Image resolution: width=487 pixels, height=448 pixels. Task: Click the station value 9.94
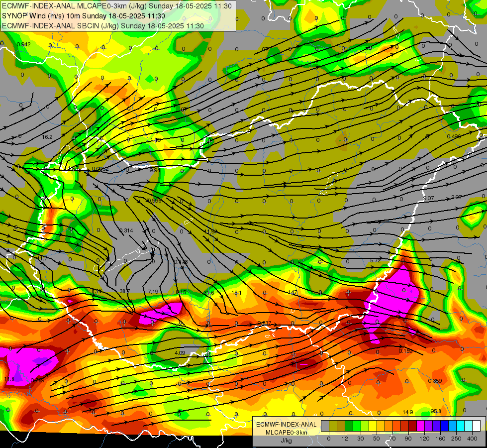[x=155, y=170]
